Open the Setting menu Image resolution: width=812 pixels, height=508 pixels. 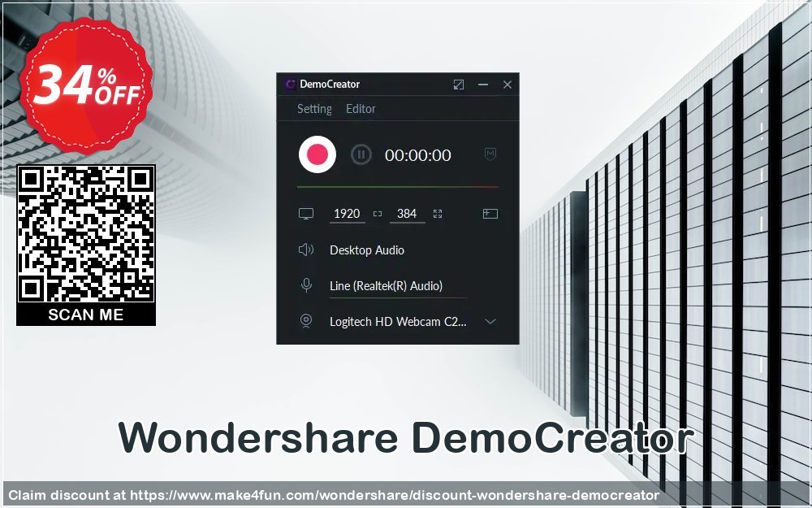coord(314,109)
